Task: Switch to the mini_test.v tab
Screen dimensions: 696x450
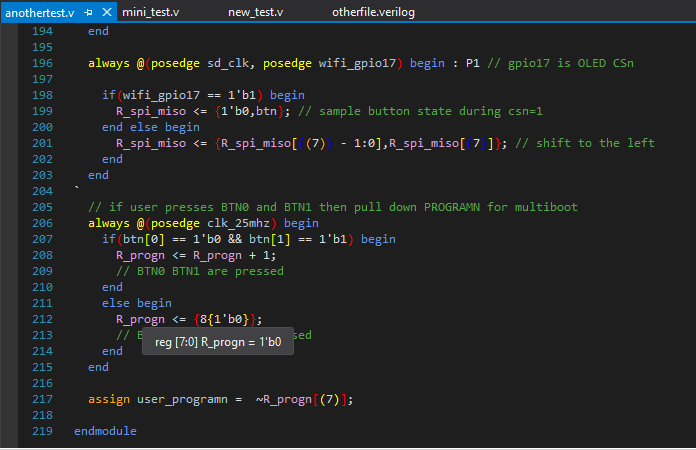Action: [x=151, y=12]
